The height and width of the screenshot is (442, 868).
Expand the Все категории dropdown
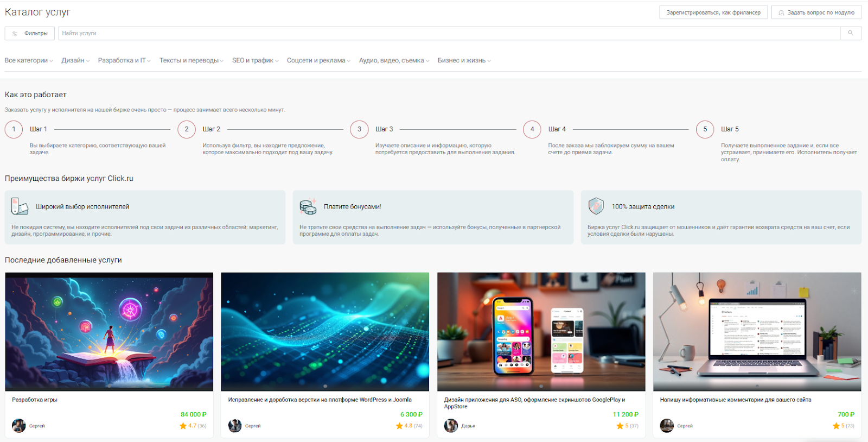click(x=29, y=61)
